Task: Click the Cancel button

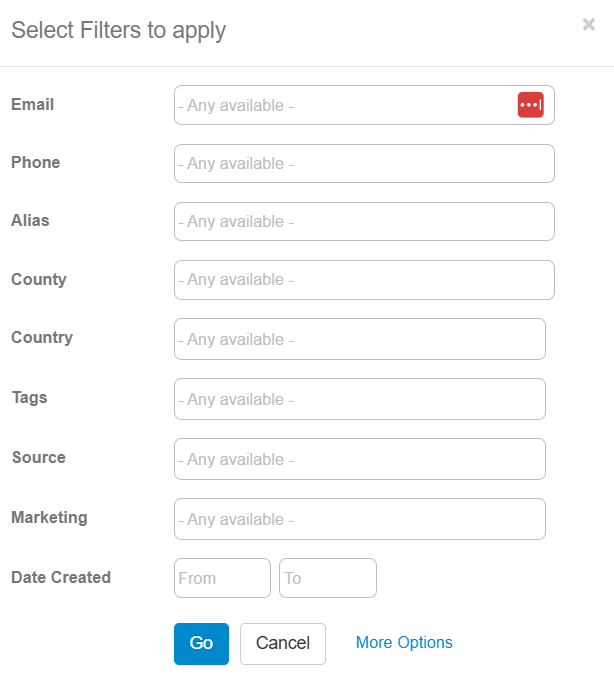Action: pos(283,644)
